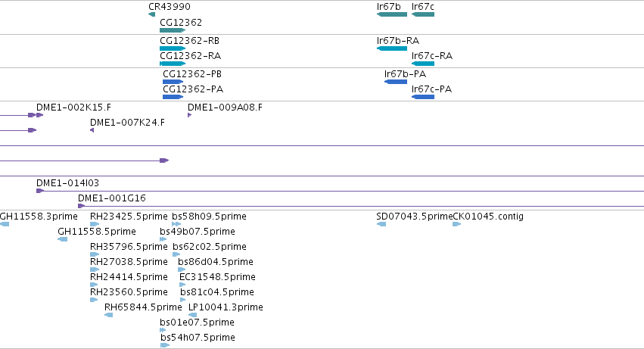Select the DME1-014I03 BAC arrow
This screenshot has height=349, width=644.
coord(40,191)
